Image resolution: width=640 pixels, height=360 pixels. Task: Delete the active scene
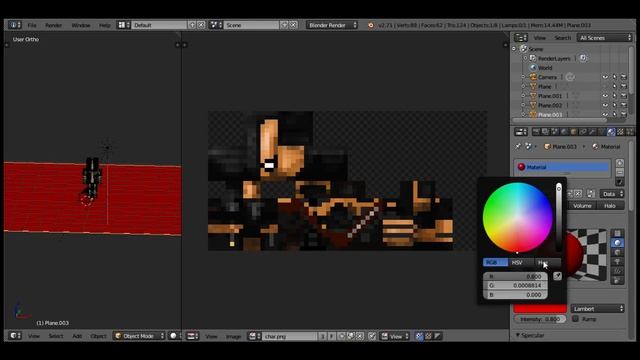[293, 25]
